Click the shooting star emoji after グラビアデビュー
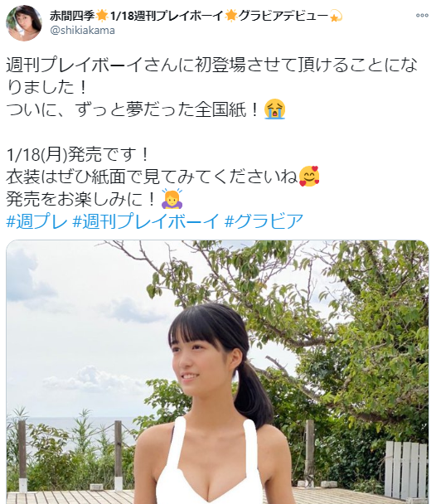436x504 pixels. [336, 16]
